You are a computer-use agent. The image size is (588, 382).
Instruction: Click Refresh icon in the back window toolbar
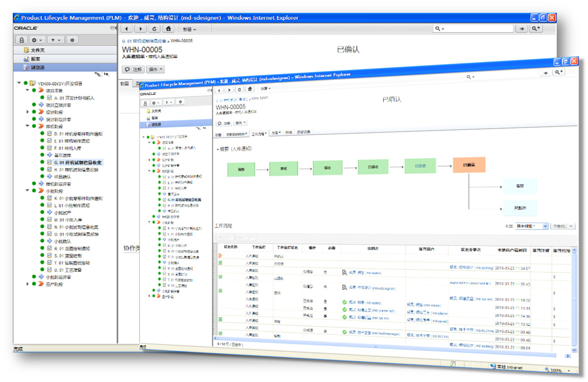click(154, 29)
